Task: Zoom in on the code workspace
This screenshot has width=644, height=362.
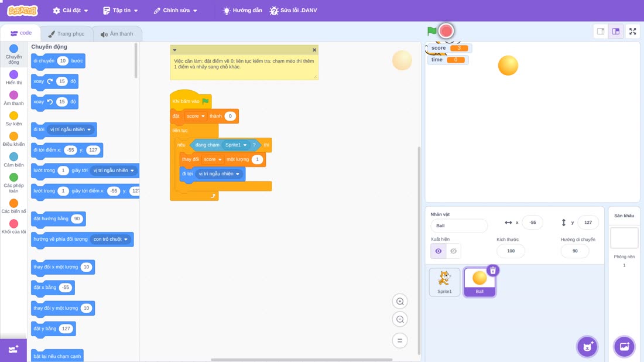Action: 400,302
